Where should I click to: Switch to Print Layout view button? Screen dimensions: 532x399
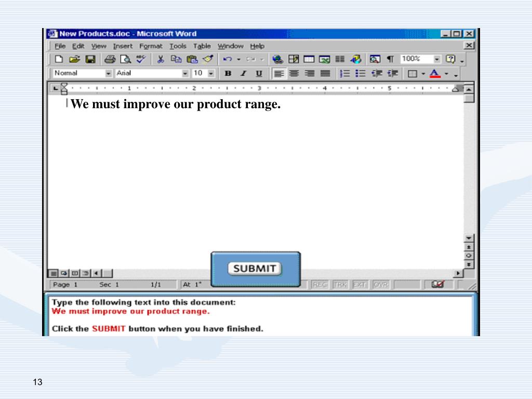click(75, 273)
